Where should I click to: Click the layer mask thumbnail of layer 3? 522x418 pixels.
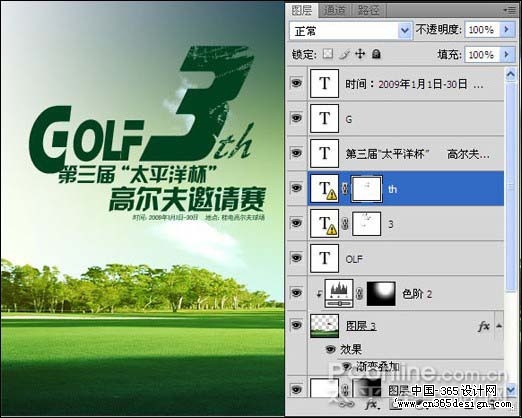point(366,224)
